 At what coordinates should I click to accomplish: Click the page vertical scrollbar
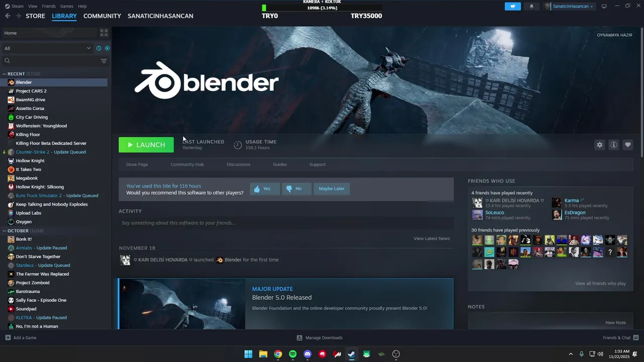coord(641,92)
